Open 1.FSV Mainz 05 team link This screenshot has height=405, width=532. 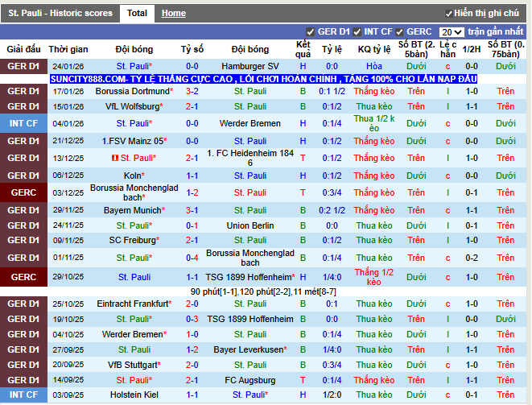pyautogui.click(x=133, y=141)
